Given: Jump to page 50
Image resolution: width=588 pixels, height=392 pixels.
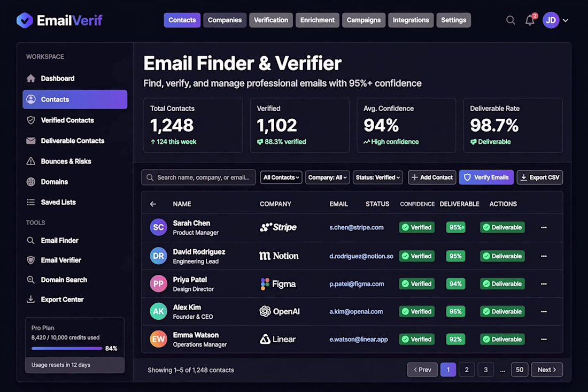Looking at the screenshot, I should pyautogui.click(x=520, y=370).
